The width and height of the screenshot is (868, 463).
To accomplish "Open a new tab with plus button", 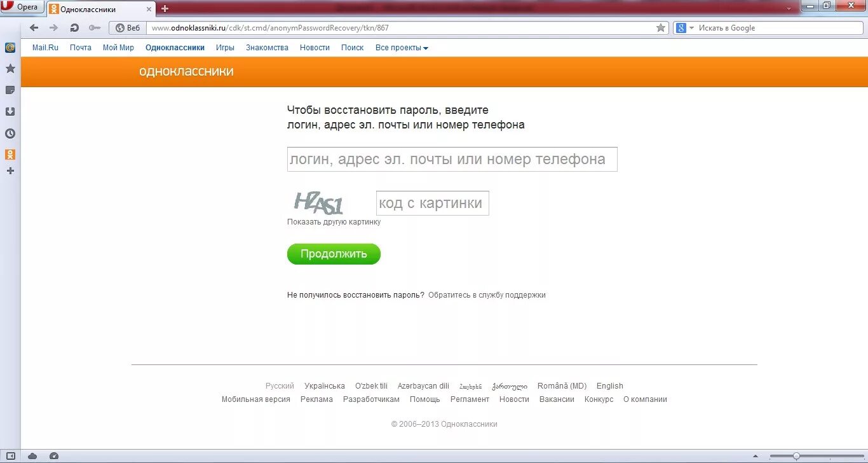I will click(165, 8).
